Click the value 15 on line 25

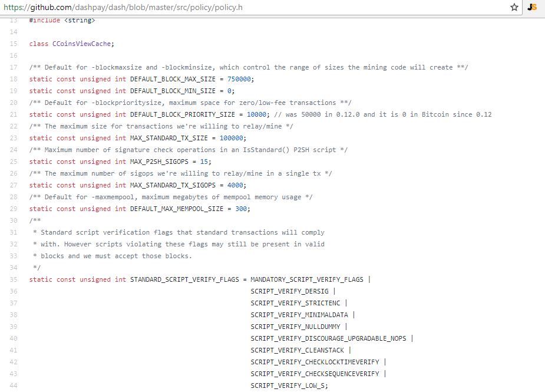point(204,162)
